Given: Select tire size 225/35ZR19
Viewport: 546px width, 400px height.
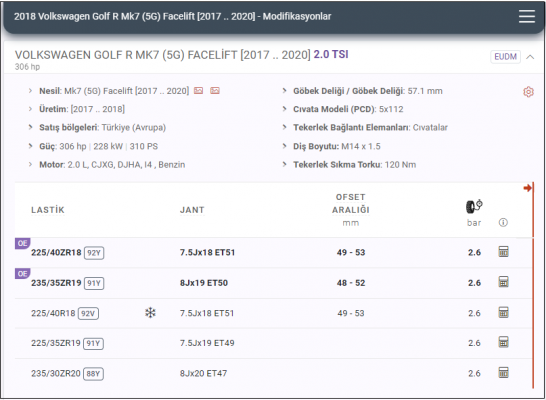Looking at the screenshot, I should coord(56,343).
